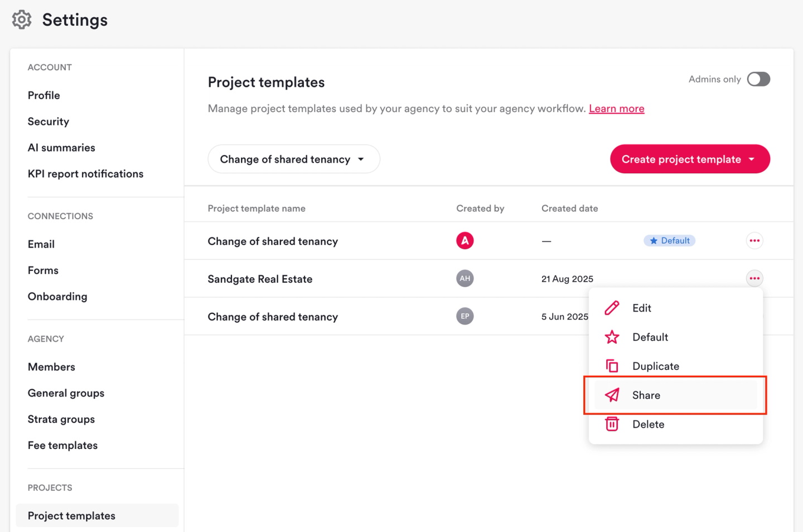Expand the Create project template button arrow

(752, 159)
